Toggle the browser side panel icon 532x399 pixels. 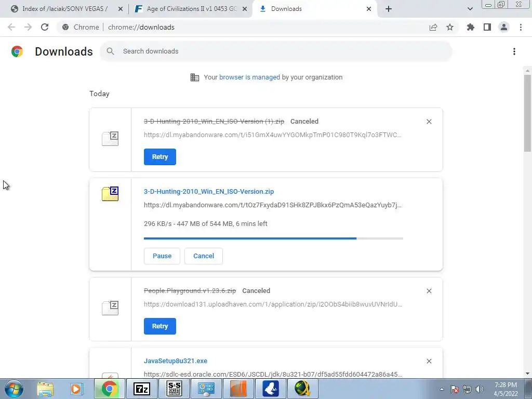click(x=487, y=27)
